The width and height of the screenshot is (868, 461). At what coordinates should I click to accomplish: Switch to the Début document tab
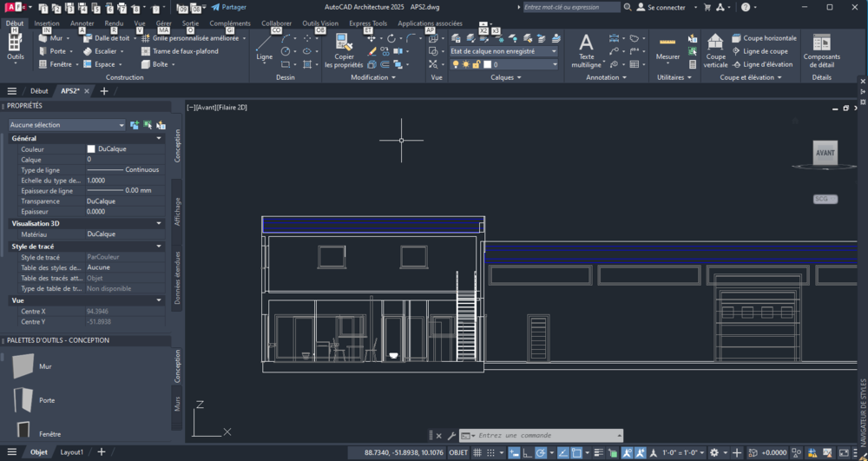click(x=39, y=91)
